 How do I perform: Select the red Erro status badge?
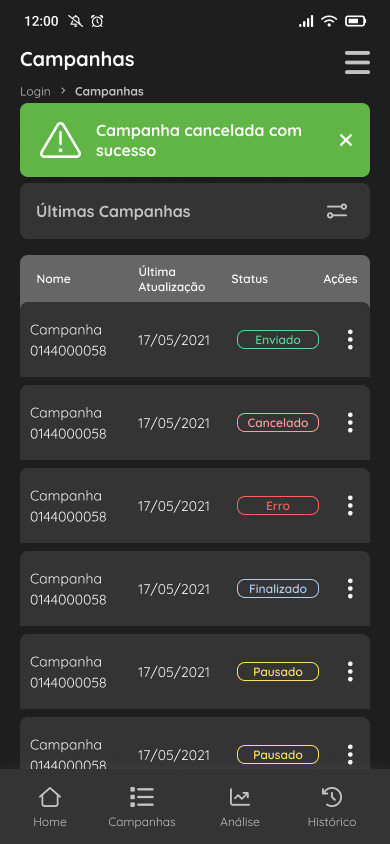coord(278,505)
